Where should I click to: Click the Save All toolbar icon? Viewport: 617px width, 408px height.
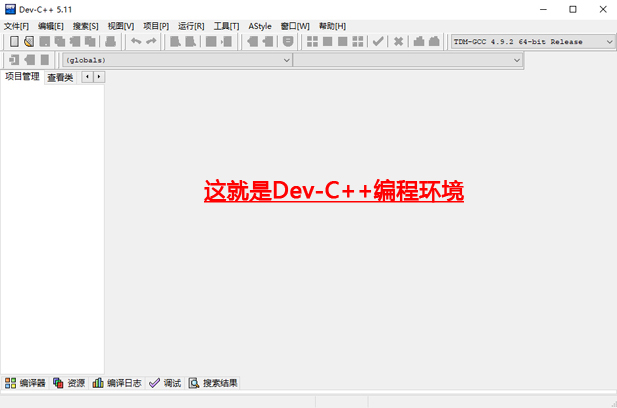click(x=60, y=41)
